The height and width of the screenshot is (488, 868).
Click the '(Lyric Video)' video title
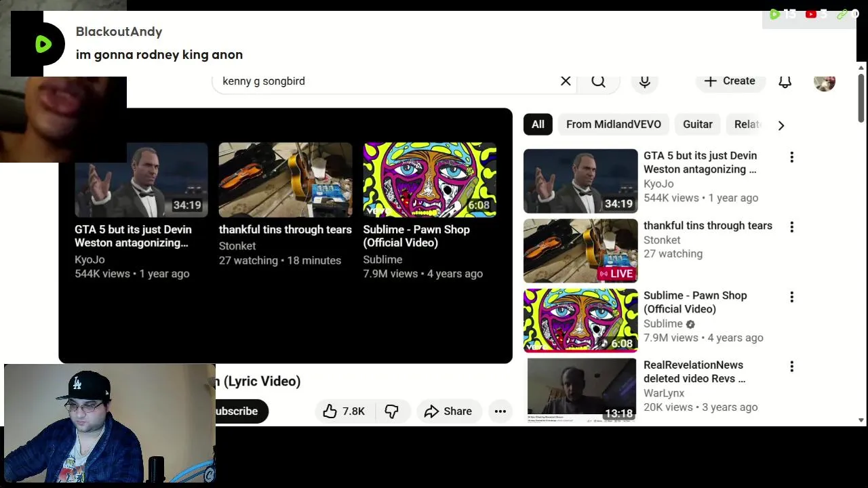point(262,381)
